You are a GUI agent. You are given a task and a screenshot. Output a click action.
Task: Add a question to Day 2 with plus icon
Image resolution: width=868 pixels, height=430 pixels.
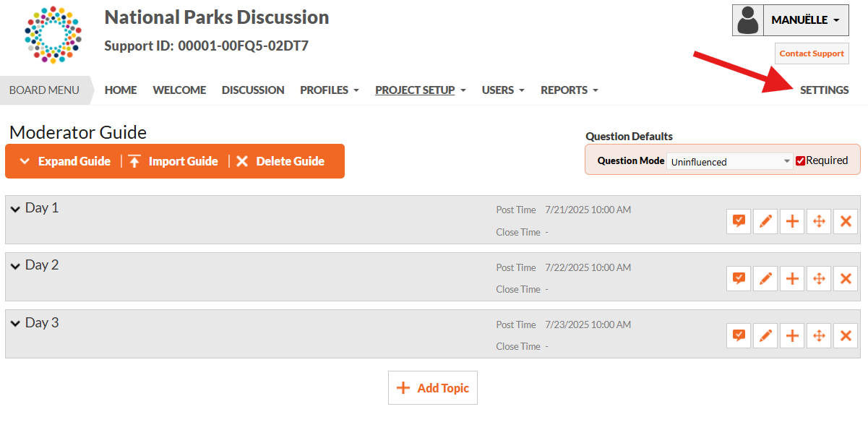[x=792, y=278]
